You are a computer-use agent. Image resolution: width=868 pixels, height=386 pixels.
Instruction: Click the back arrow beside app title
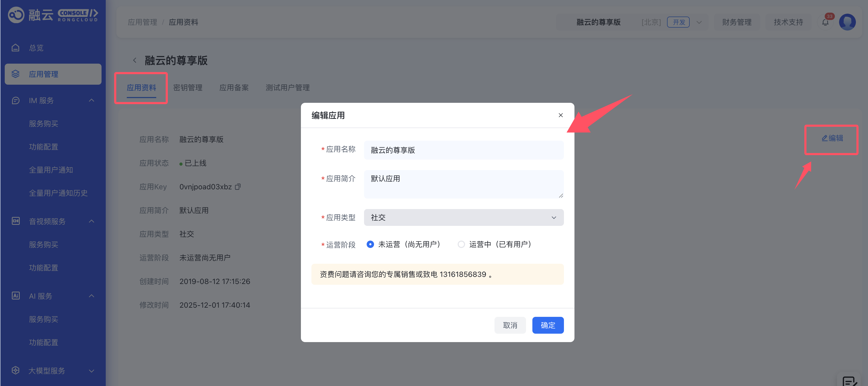click(x=135, y=60)
